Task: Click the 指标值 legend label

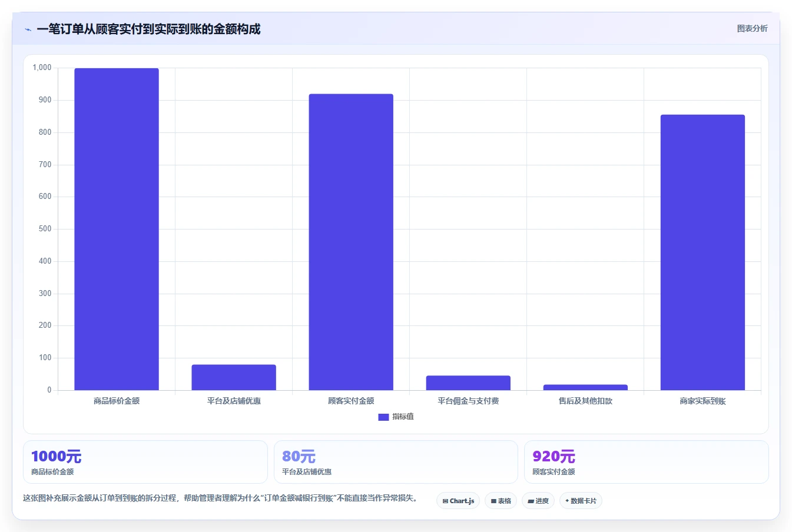Action: [x=403, y=417]
